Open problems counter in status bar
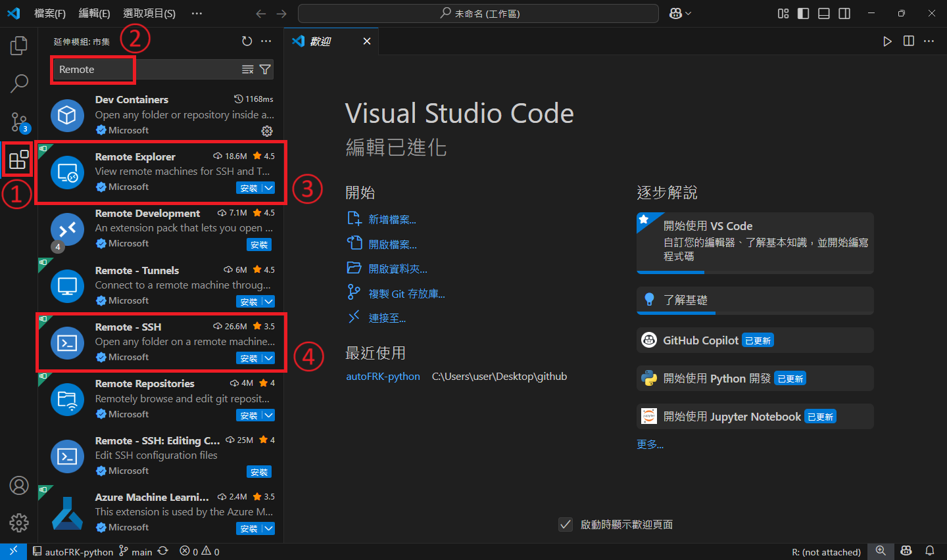The height and width of the screenshot is (560, 947). [x=199, y=551]
